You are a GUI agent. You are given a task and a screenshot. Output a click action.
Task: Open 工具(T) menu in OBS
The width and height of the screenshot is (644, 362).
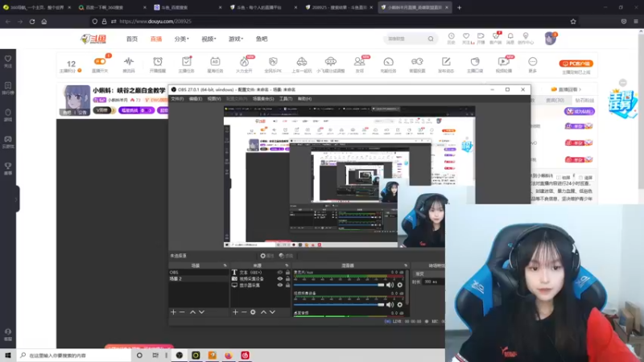pyautogui.click(x=286, y=99)
